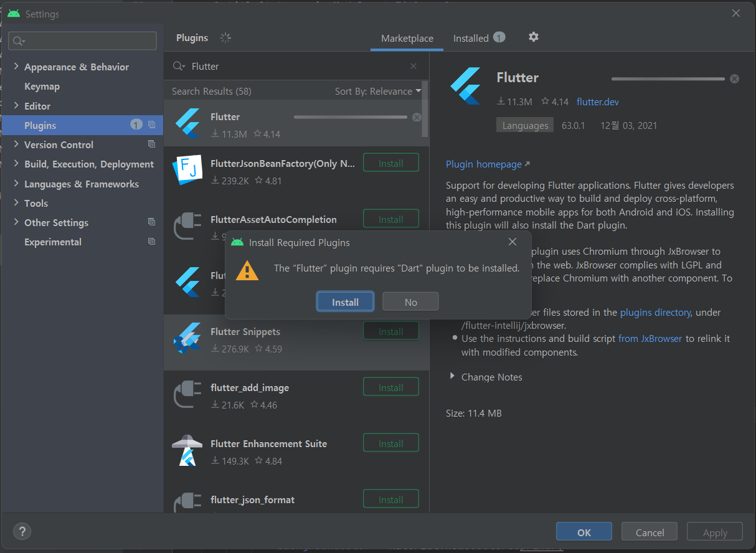This screenshot has width=756, height=553.
Task: Expand the Change Notes section
Action: point(453,377)
